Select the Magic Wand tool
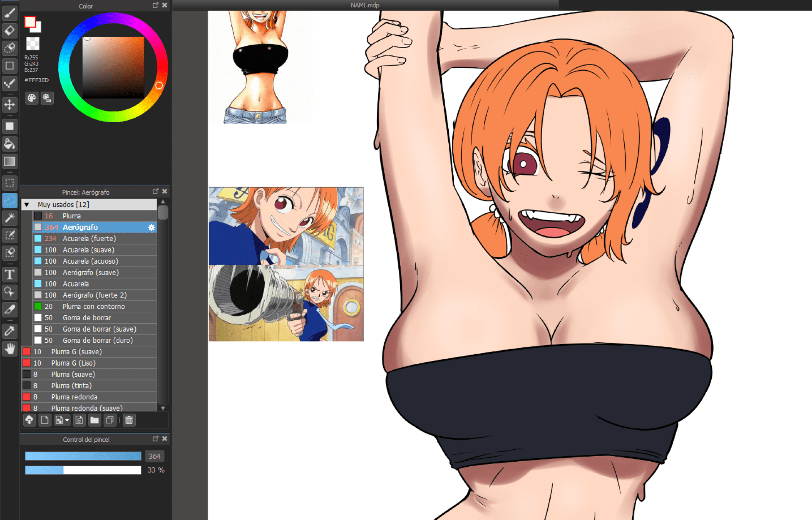Viewport: 812px width, 520px height. [9, 218]
